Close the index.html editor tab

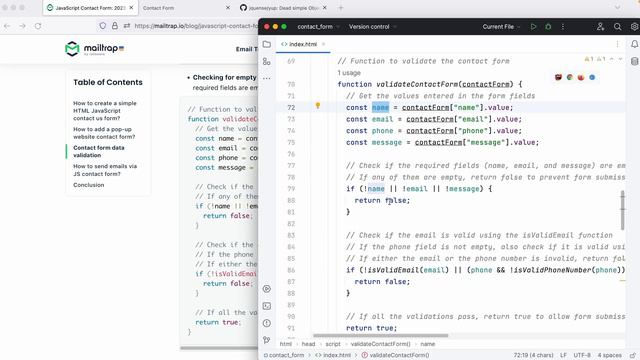323,44
